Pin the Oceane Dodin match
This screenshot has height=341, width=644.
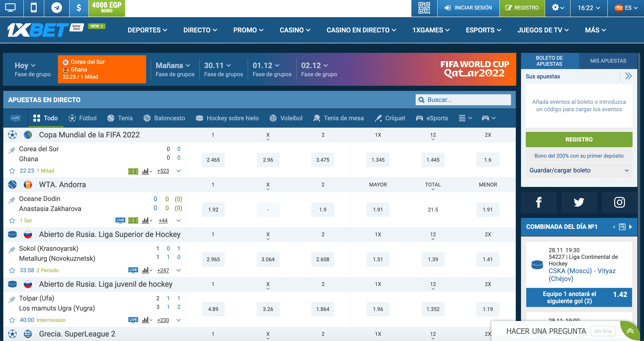click(11, 200)
